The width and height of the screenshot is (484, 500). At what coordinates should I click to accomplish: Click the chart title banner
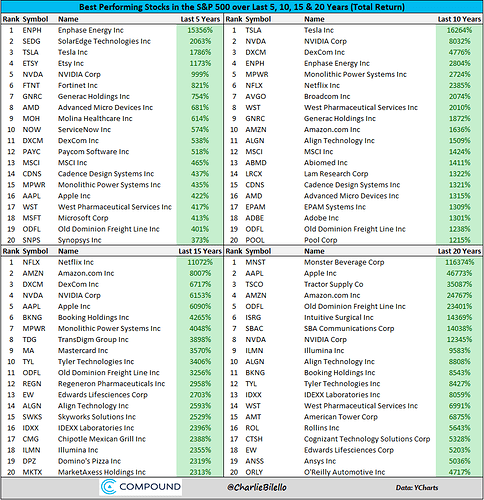pos(242,7)
